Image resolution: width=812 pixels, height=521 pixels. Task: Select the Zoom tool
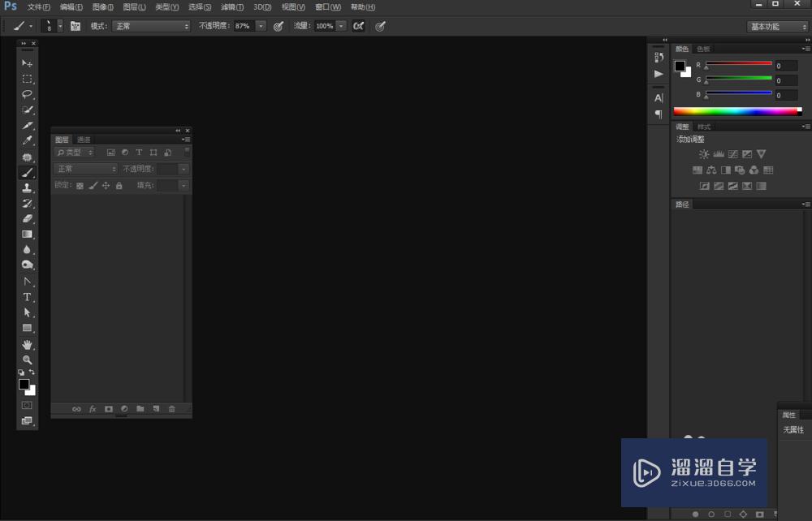(27, 360)
